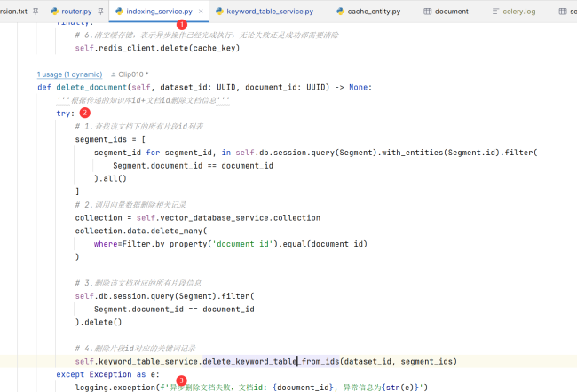The image size is (577, 392).
Task: Click 'keyword_table_service' attribute
Action: click(148, 362)
